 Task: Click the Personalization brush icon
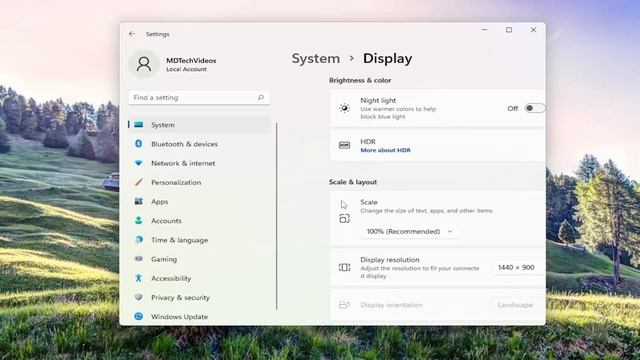point(139,182)
